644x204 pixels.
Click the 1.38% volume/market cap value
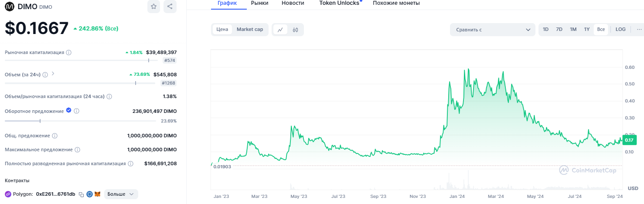coord(170,96)
